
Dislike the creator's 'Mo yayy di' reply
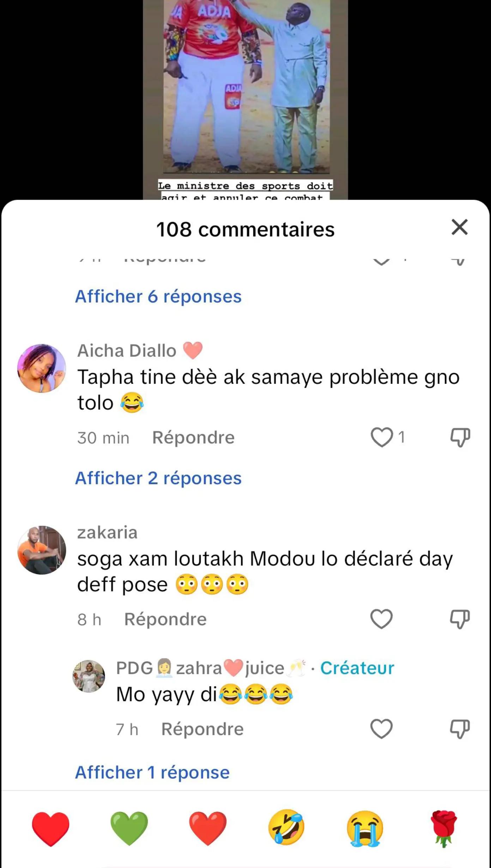460,729
